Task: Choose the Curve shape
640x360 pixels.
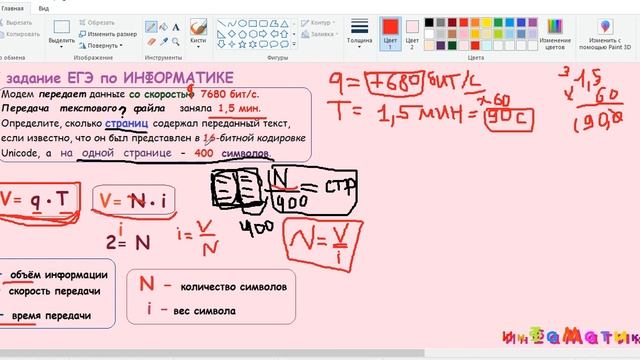Action: click(232, 24)
